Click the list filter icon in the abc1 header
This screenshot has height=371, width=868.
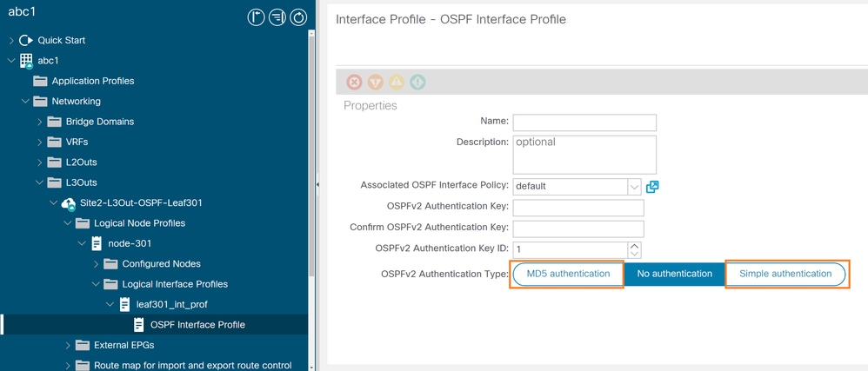[x=277, y=17]
